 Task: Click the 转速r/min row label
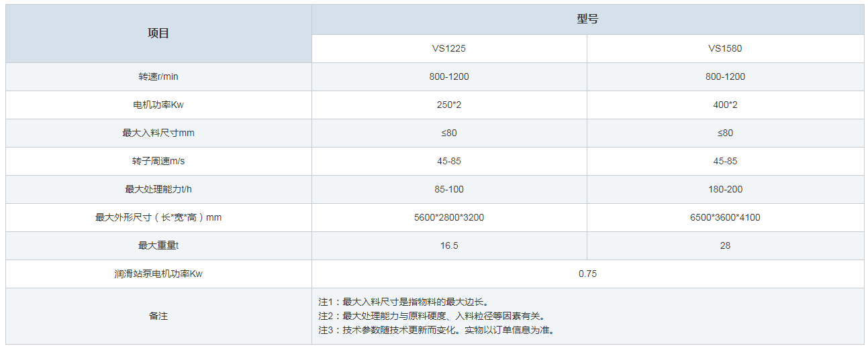pos(158,76)
